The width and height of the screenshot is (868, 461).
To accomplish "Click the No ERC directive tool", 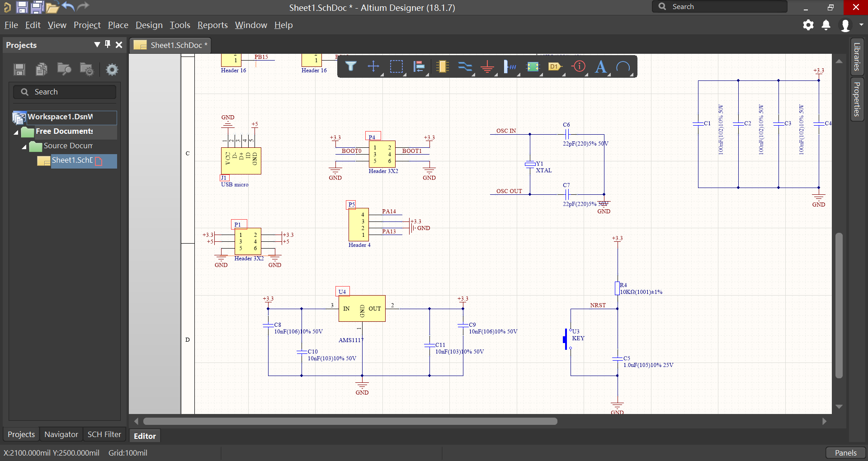I will pyautogui.click(x=579, y=66).
